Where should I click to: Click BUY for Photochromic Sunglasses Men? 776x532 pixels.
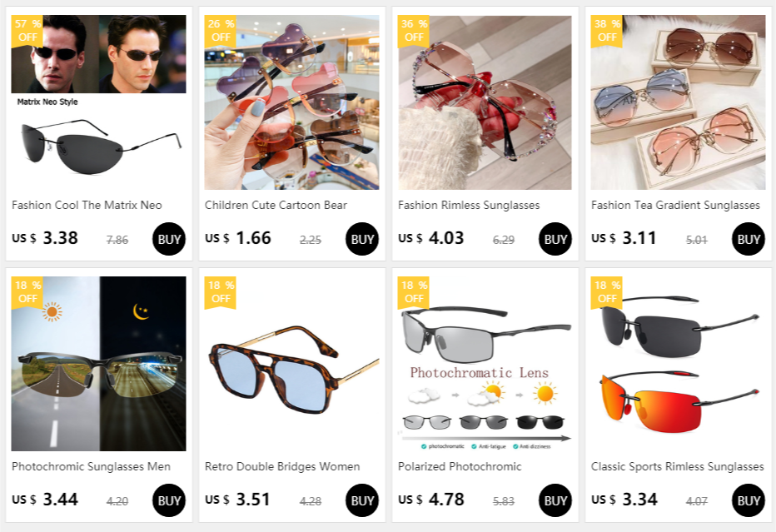[169, 500]
